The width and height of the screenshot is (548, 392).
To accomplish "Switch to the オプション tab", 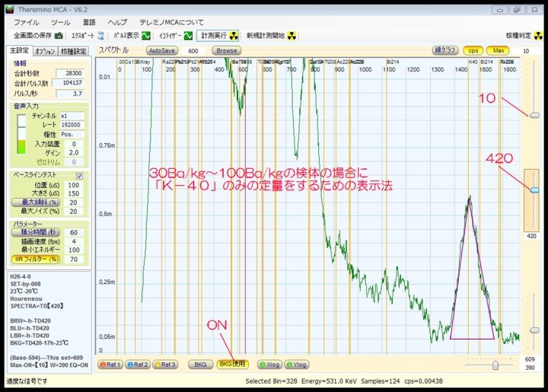I will tap(45, 51).
